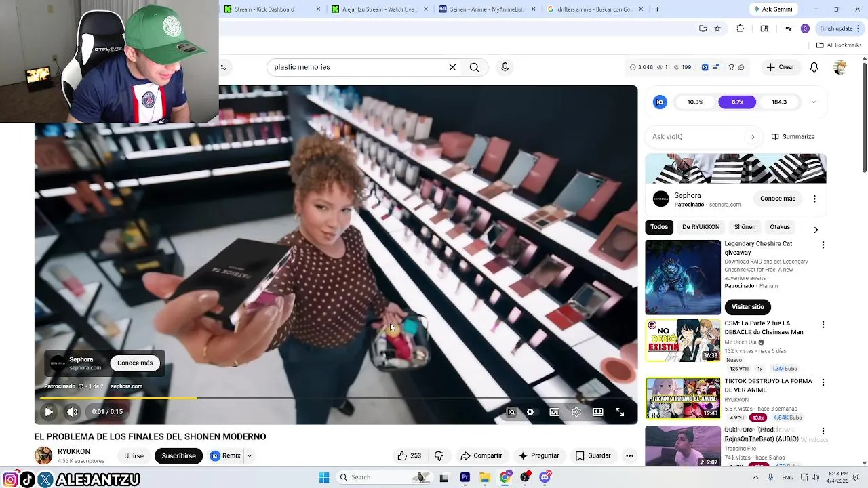Click Visitar sitio button
868x488 pixels.
coord(747,307)
